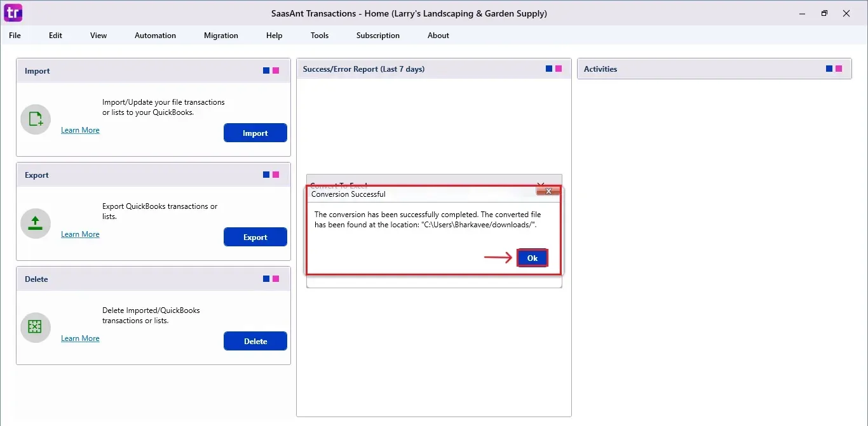Open the Tools menu

tap(320, 36)
